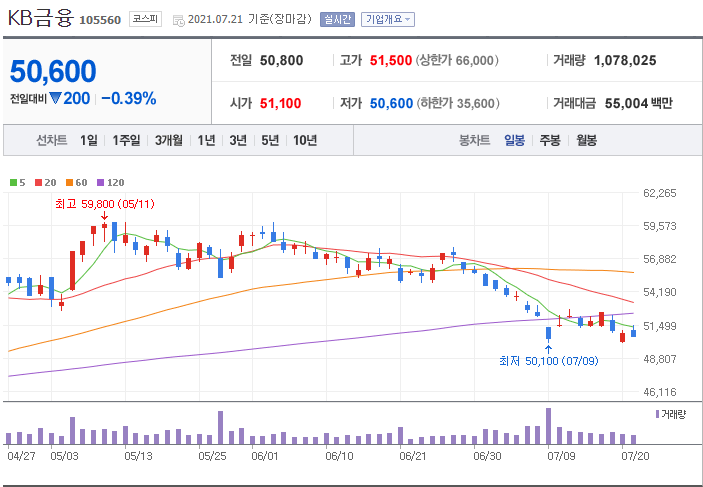Image resolution: width=703 pixels, height=487 pixels.
Task: Click the 저가 value 50,600
Action: [x=391, y=103]
